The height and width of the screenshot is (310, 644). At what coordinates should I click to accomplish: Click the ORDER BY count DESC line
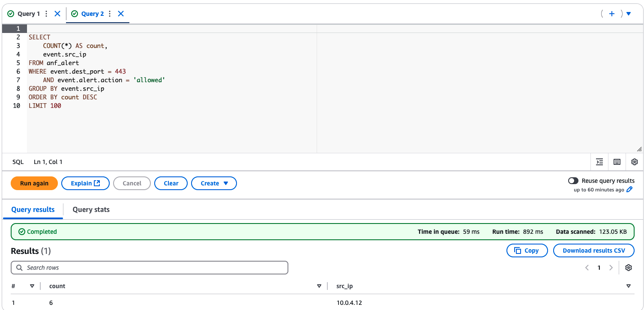click(63, 97)
